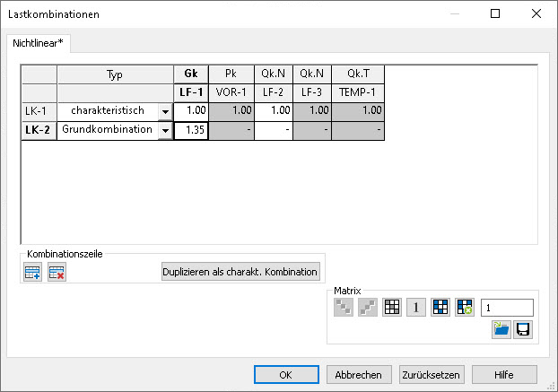Click the matrix icon labeled 1
Image resolution: width=558 pixels, height=392 pixels.
[x=416, y=307]
